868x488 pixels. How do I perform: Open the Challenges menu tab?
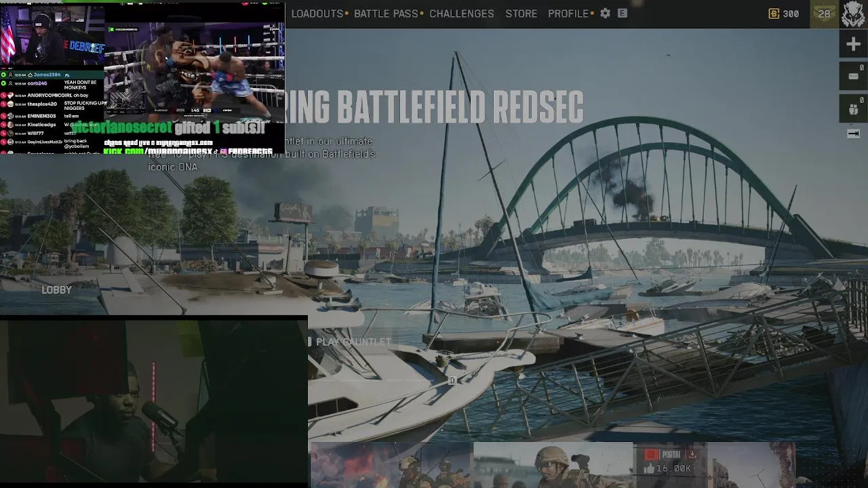pos(461,14)
